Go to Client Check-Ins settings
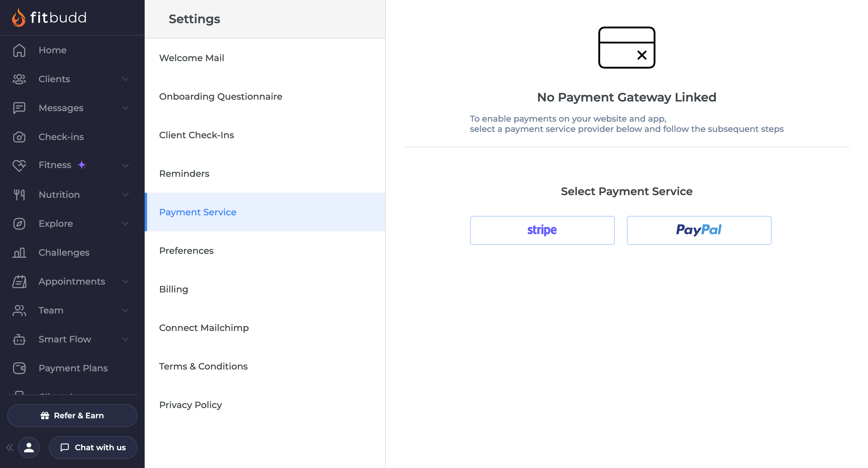The height and width of the screenshot is (468, 868). tap(265, 135)
